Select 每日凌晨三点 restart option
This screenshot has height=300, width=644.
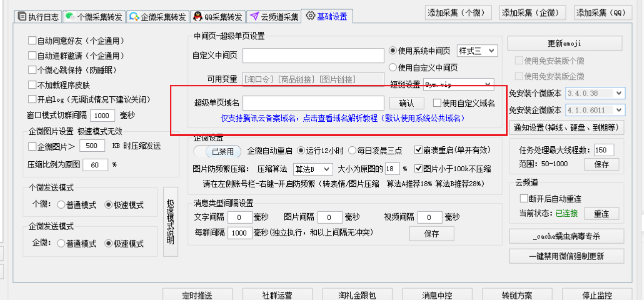tap(353, 150)
